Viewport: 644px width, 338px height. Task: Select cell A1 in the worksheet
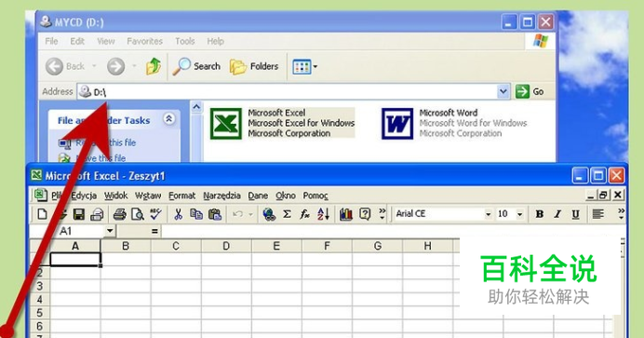coord(75,259)
